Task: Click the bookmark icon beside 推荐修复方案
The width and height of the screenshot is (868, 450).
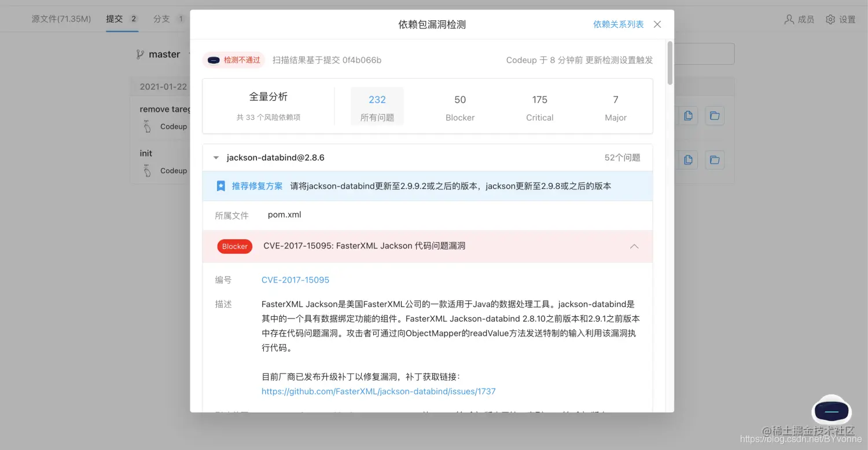Action: point(220,185)
